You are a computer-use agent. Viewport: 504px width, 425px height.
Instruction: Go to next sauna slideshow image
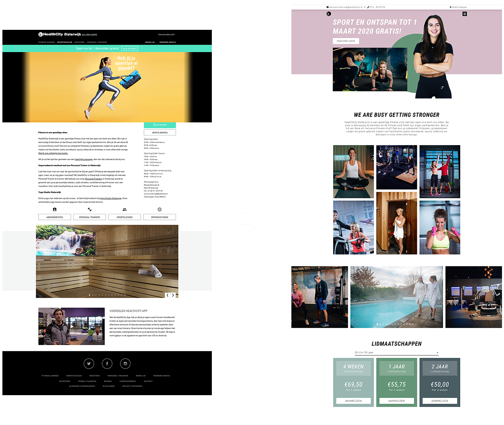coord(173,295)
